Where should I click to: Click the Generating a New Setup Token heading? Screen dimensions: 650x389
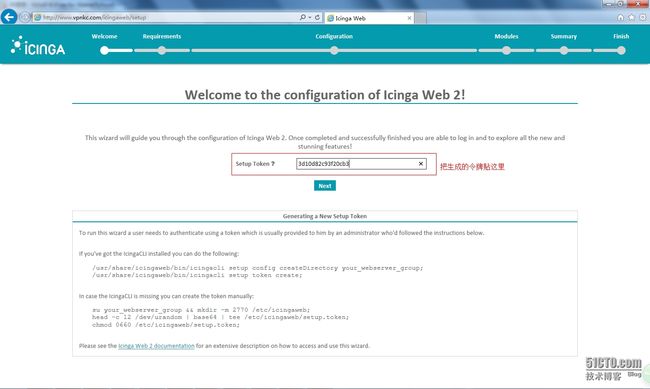click(x=325, y=216)
